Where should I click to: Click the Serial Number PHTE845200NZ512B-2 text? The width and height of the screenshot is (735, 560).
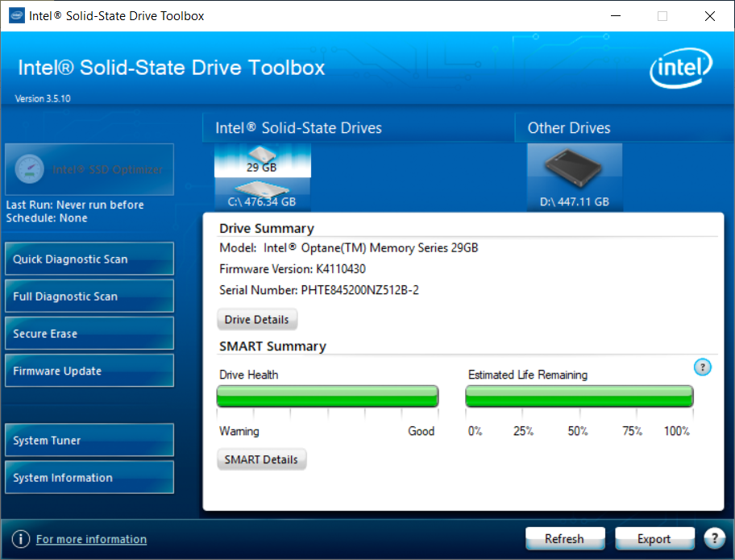pyautogui.click(x=319, y=290)
